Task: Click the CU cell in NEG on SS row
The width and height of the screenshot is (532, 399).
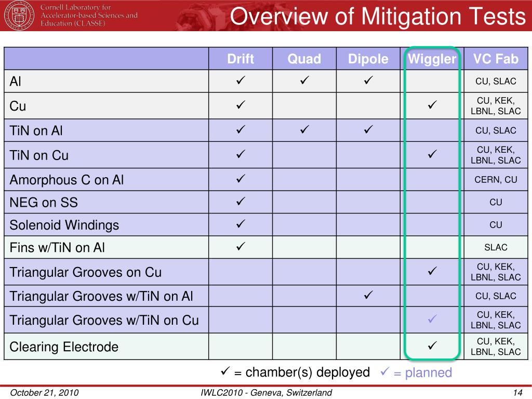Action: coord(496,202)
